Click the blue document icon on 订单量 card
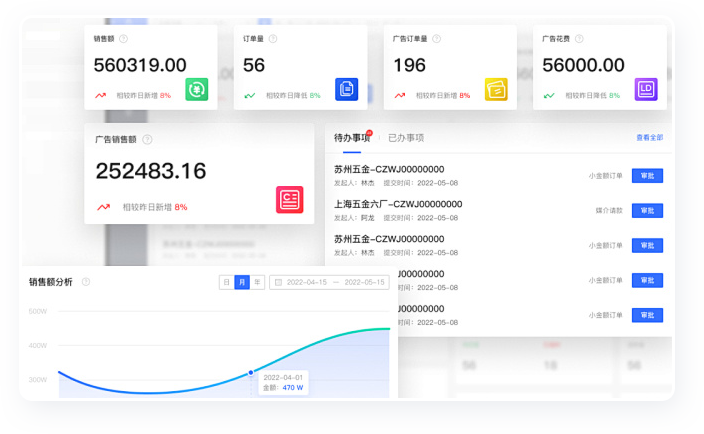The image size is (704, 434). (346, 89)
